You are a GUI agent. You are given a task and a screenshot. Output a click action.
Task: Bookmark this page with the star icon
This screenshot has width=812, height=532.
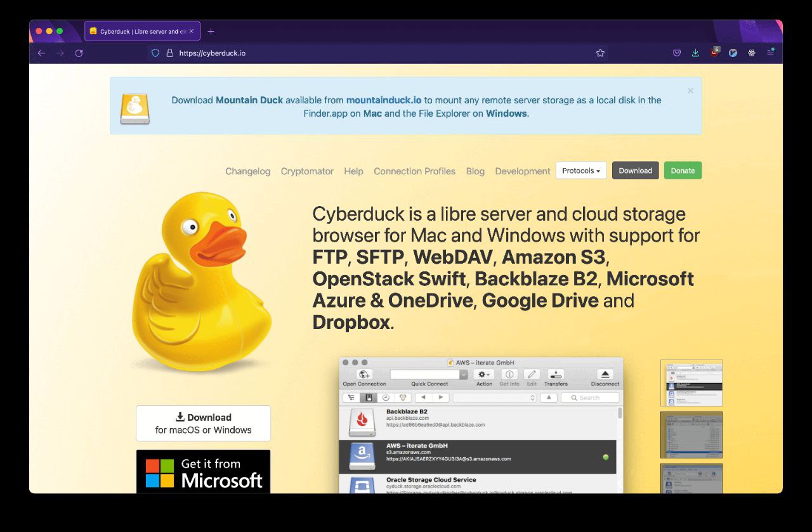600,53
